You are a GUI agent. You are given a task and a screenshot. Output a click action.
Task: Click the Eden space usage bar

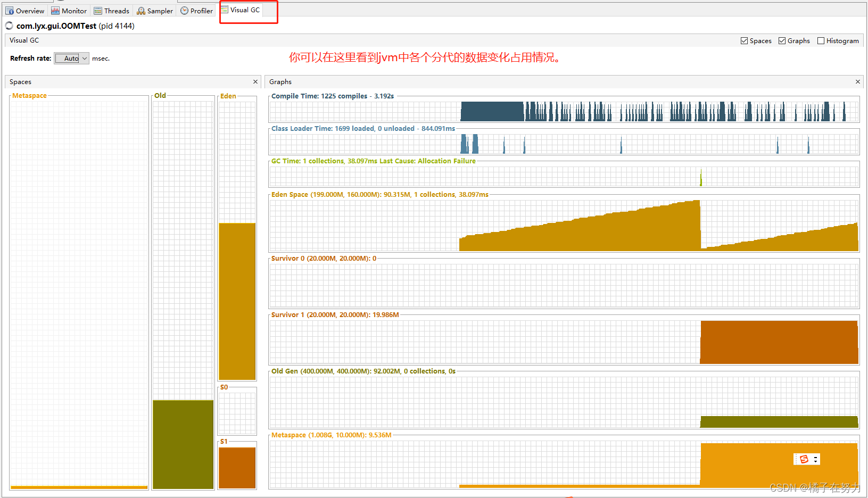(x=237, y=301)
